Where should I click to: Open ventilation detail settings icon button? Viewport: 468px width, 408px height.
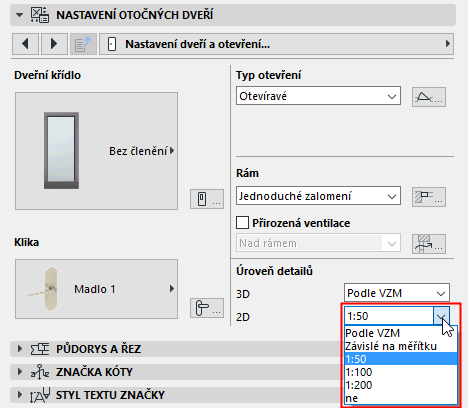pyautogui.click(x=429, y=244)
